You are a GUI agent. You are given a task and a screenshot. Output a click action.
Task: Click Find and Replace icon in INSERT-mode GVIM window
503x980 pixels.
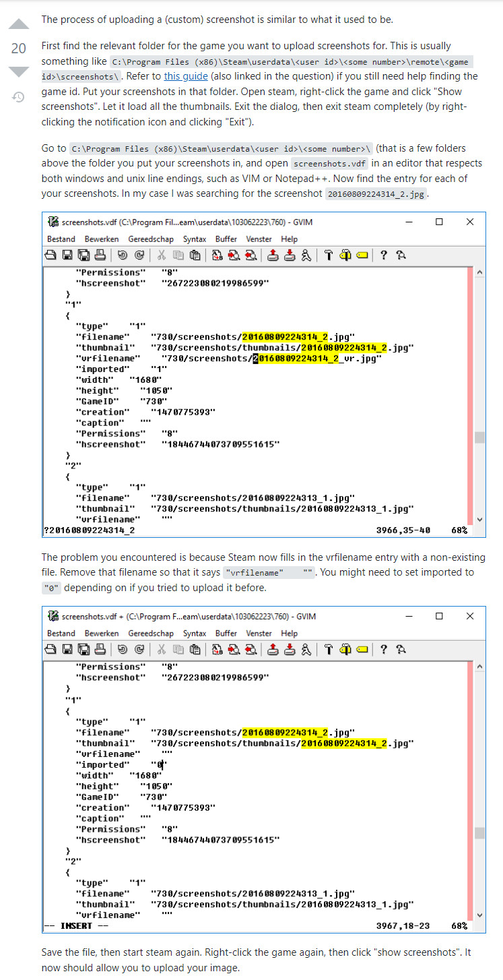pos(217,649)
